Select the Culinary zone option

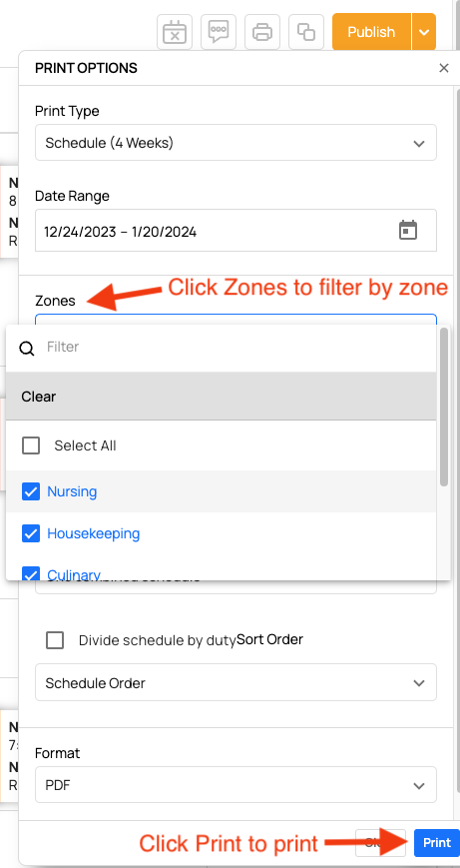click(74, 574)
